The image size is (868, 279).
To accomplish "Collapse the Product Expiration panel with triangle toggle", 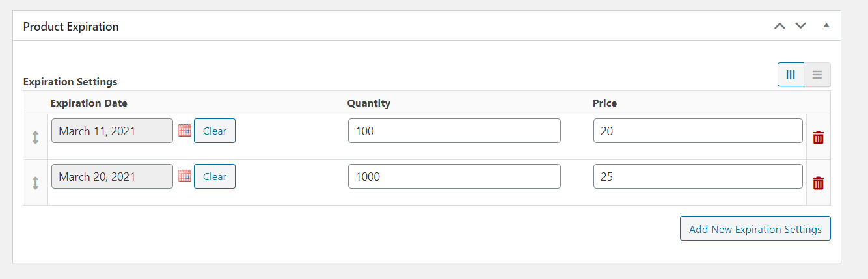I will click(x=826, y=26).
